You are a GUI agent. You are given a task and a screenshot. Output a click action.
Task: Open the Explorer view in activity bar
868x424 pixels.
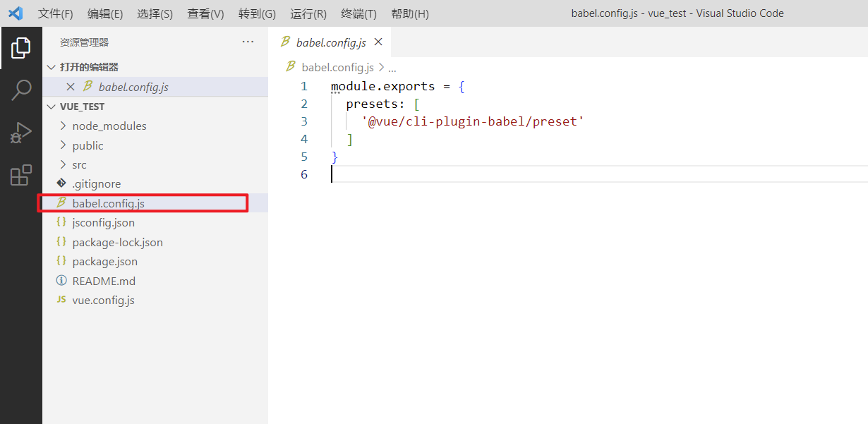pyautogui.click(x=21, y=48)
